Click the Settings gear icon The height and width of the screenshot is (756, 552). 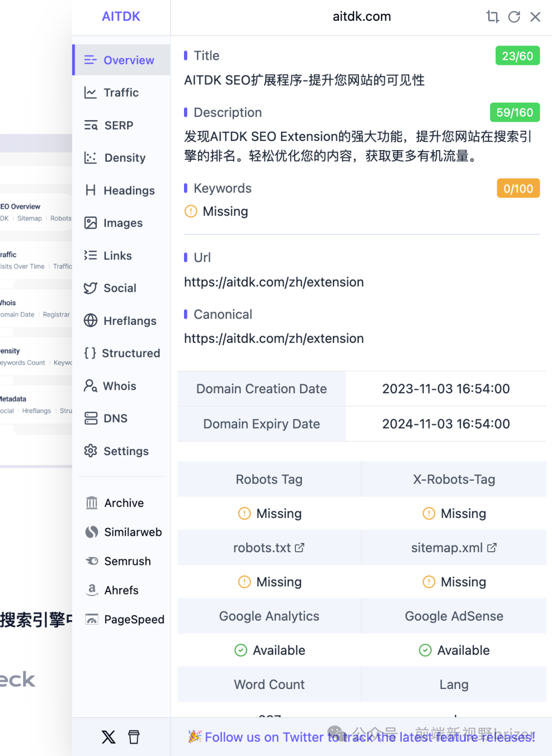[x=90, y=451]
